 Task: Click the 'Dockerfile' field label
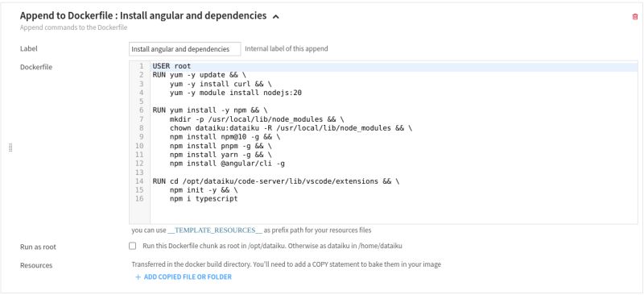[x=36, y=67]
